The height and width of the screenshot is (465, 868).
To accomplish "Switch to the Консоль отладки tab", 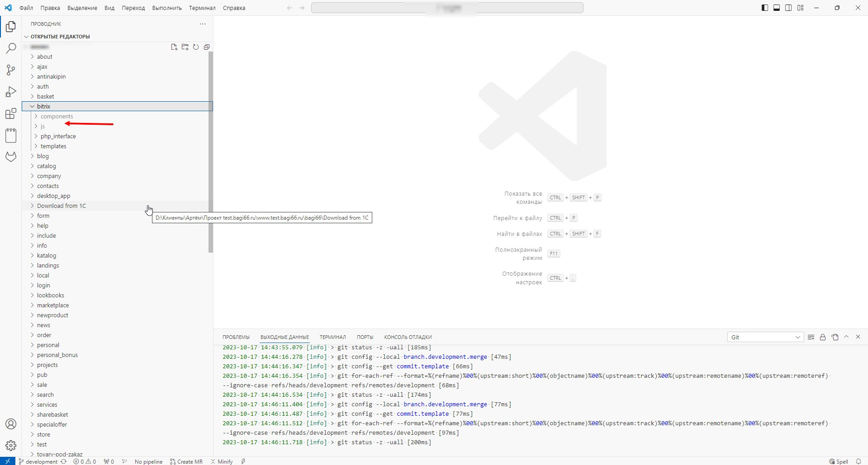I will (408, 337).
